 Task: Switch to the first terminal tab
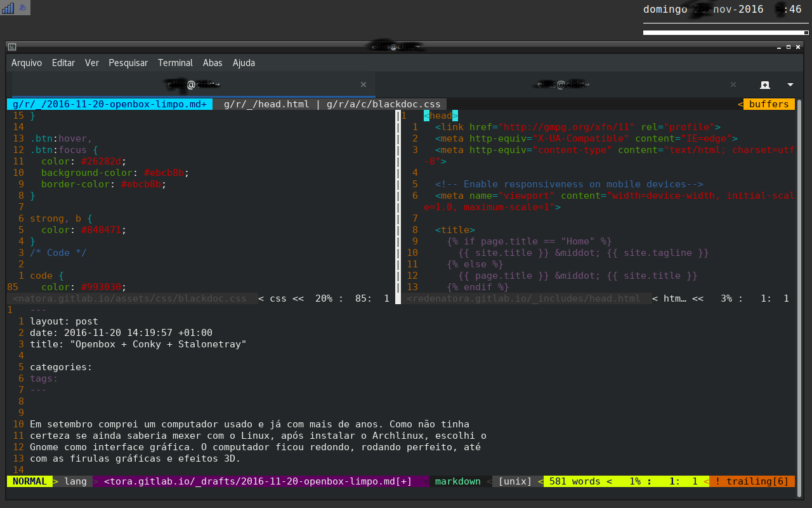193,84
